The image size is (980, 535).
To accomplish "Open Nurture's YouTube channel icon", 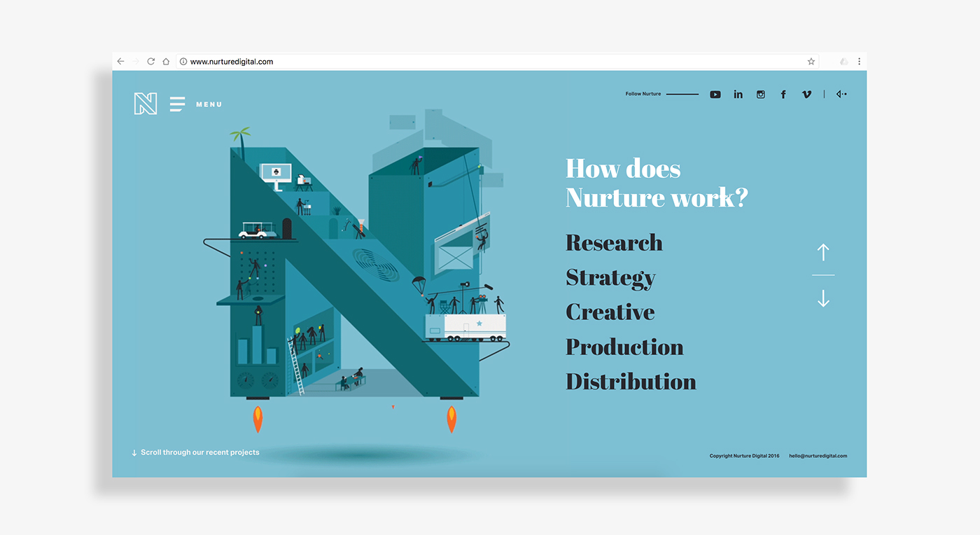I will pos(715,95).
